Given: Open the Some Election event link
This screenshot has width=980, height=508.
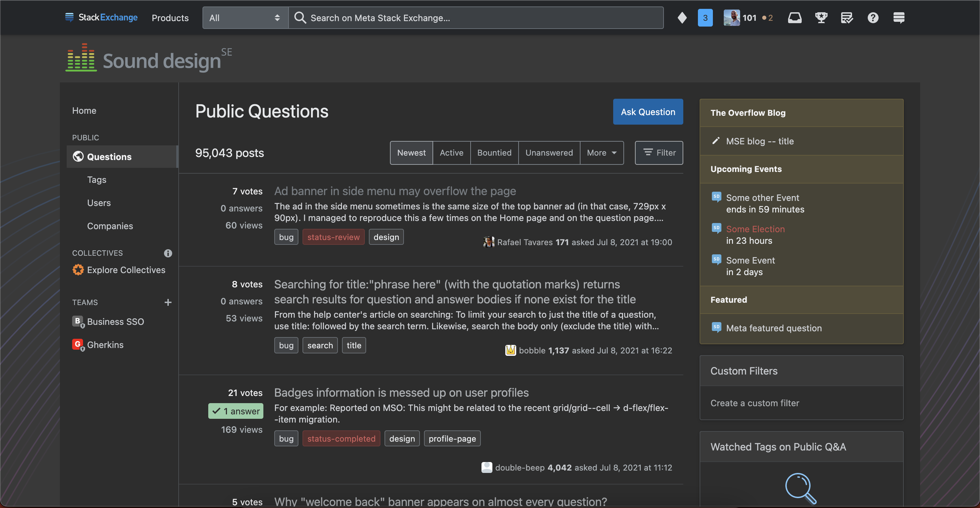Looking at the screenshot, I should tap(755, 229).
